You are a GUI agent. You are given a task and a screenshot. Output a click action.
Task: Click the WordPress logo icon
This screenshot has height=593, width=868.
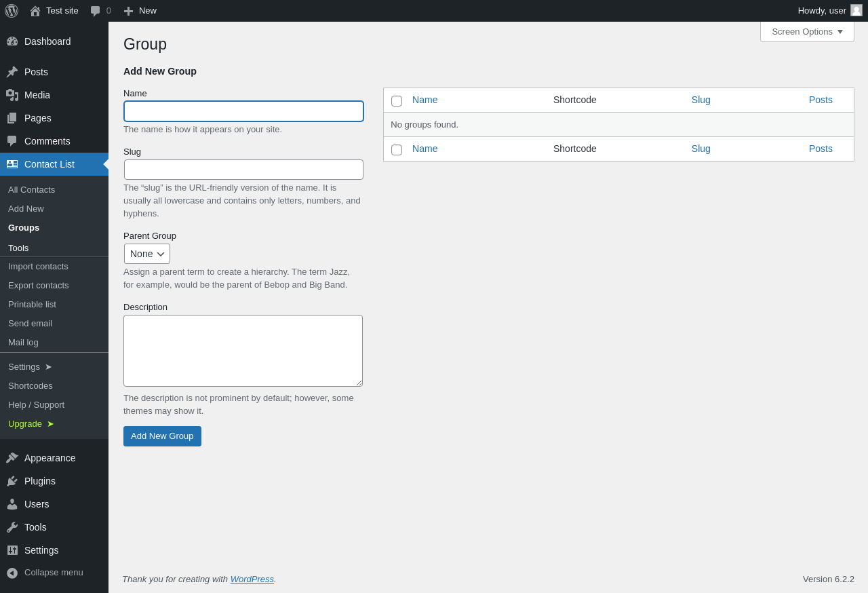[x=12, y=11]
